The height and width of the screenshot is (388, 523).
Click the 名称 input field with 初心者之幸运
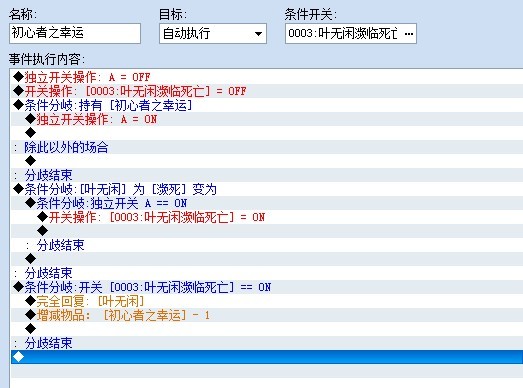(75, 33)
